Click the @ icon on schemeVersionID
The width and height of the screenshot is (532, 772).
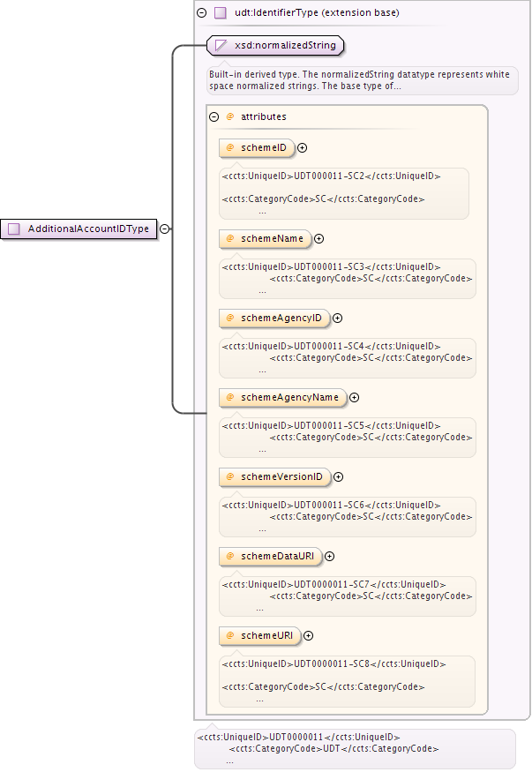click(x=230, y=476)
